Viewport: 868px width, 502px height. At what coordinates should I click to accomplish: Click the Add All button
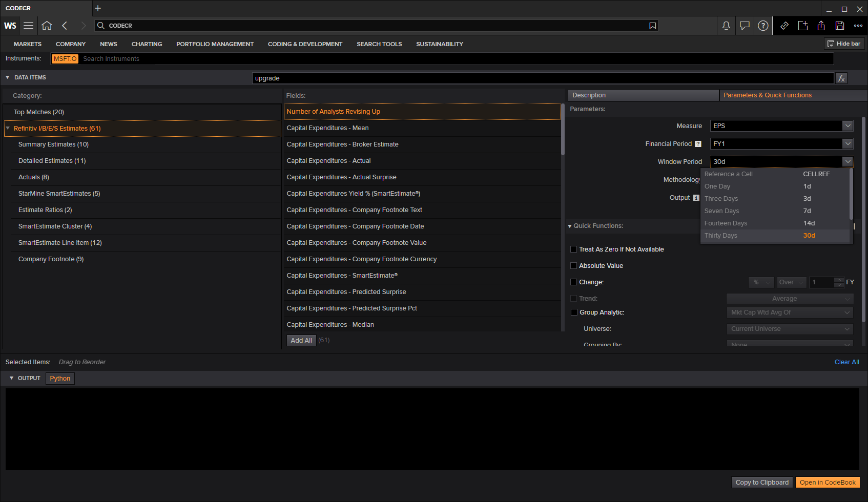click(301, 341)
